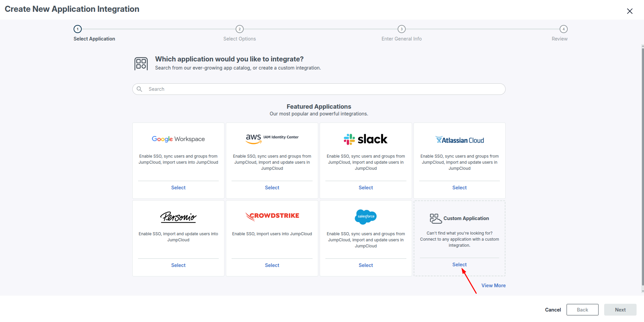Viewport: 644px width, 322px height.
Task: Click the AWS IAM Identity Center logo
Action: (x=272, y=138)
